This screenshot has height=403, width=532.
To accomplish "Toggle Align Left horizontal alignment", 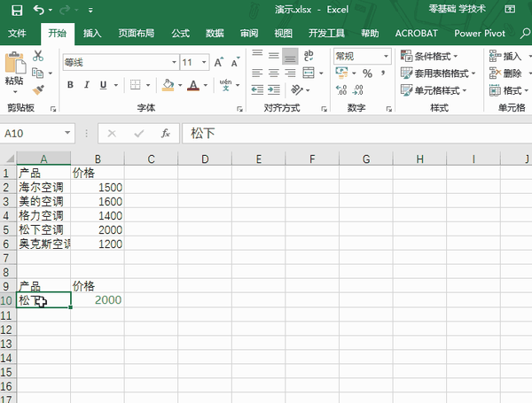I will [x=257, y=73].
